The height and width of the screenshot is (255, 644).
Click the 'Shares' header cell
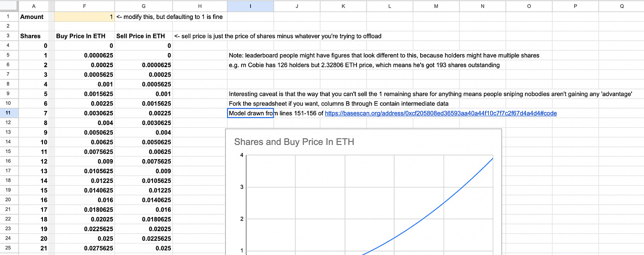coord(34,36)
